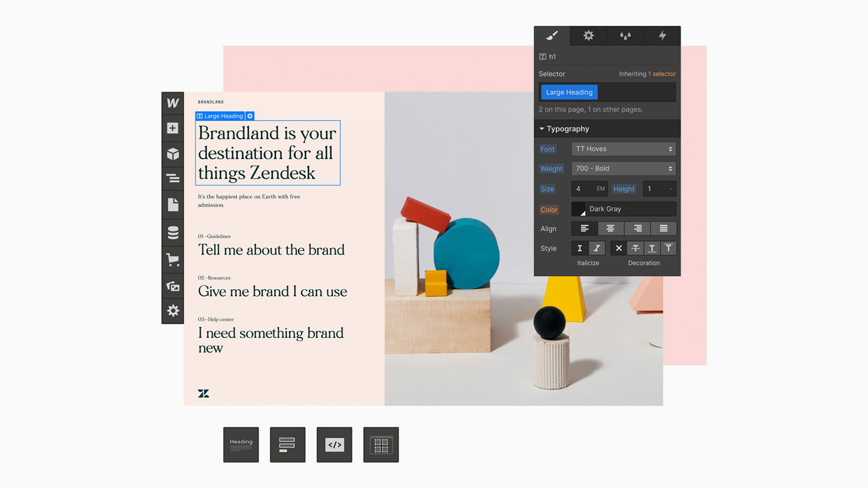Select the regular non-italic style button
Viewport: 868px width, 488px height.
[580, 248]
